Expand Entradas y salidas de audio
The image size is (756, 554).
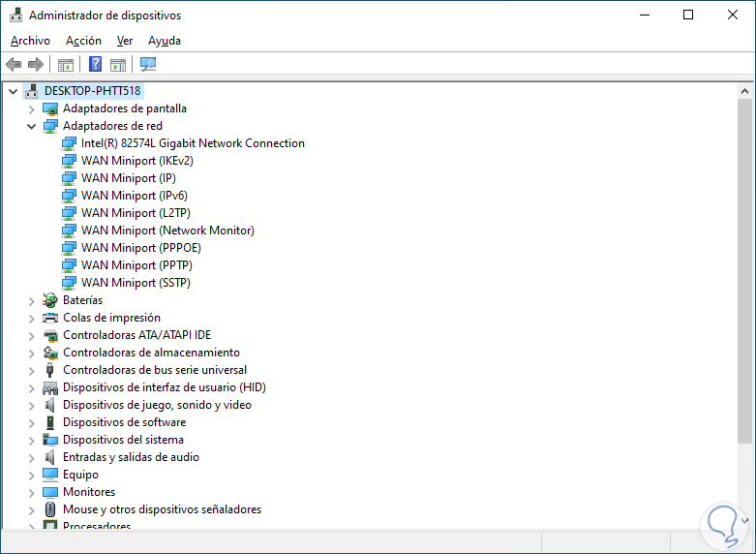[31, 458]
